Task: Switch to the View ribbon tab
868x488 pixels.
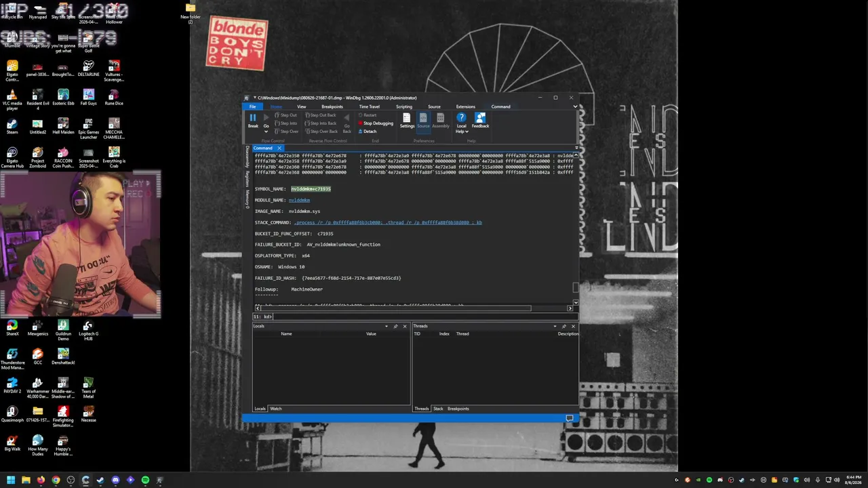Action: coord(302,106)
